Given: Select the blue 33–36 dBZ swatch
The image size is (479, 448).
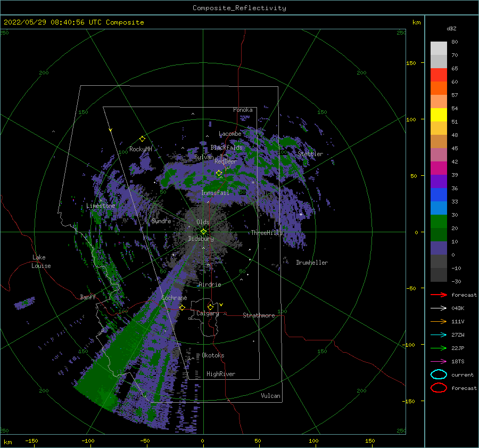Looking at the screenshot, I should [439, 194].
